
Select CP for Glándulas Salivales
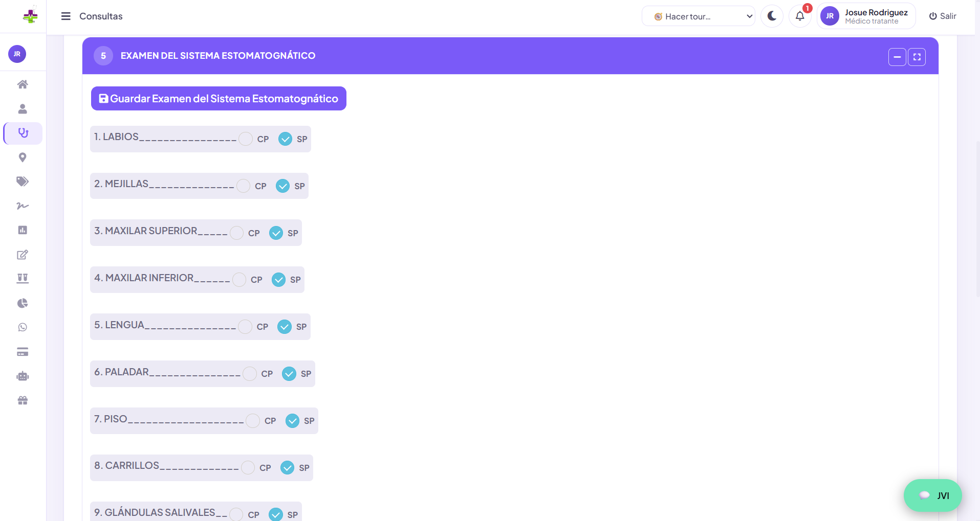point(236,514)
